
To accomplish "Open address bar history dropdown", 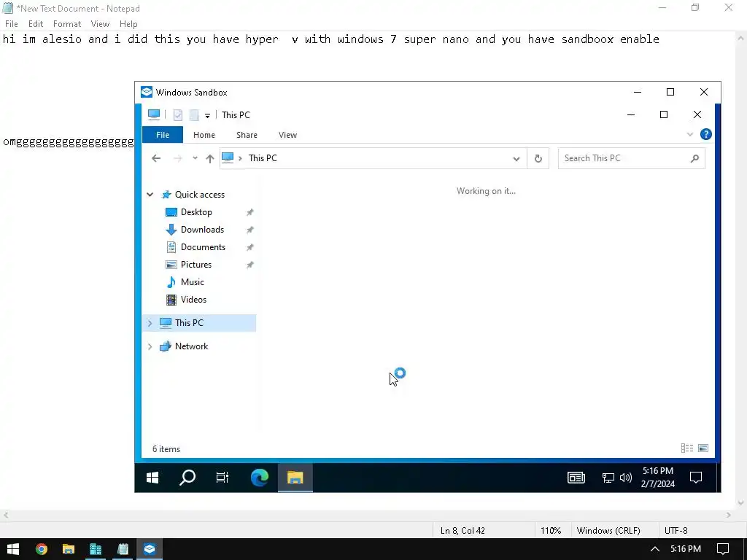I will click(x=516, y=158).
